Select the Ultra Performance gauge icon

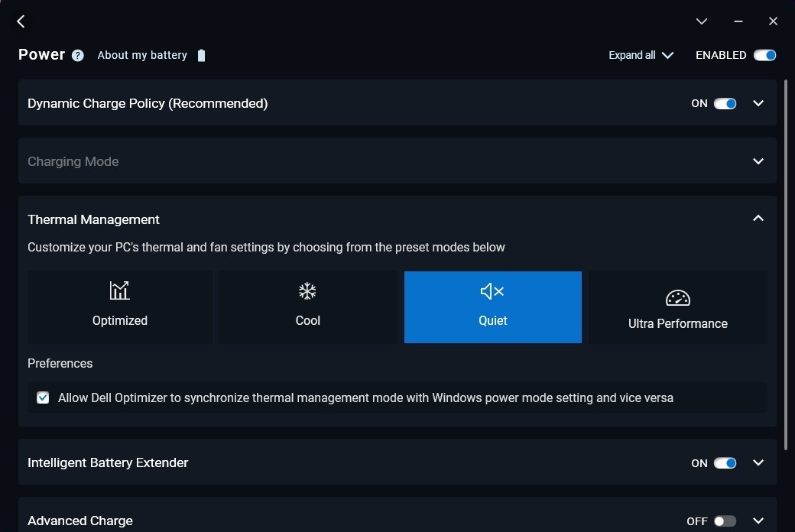(x=677, y=298)
